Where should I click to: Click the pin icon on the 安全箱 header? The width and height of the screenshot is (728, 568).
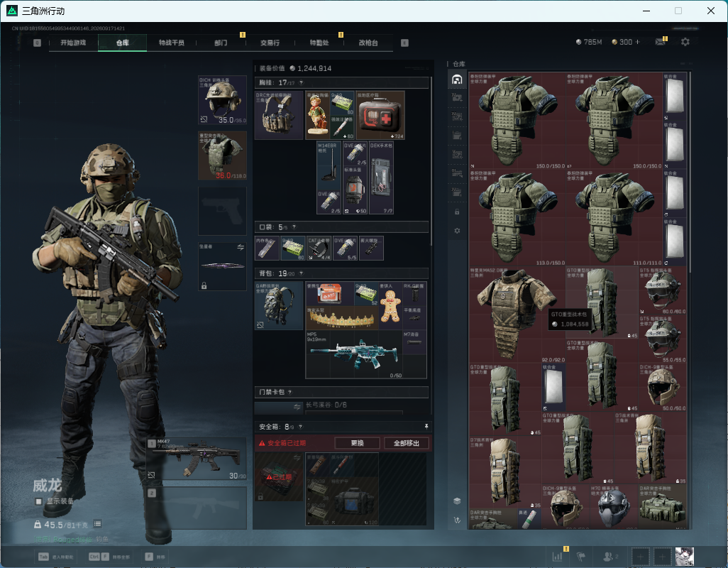[x=426, y=426]
